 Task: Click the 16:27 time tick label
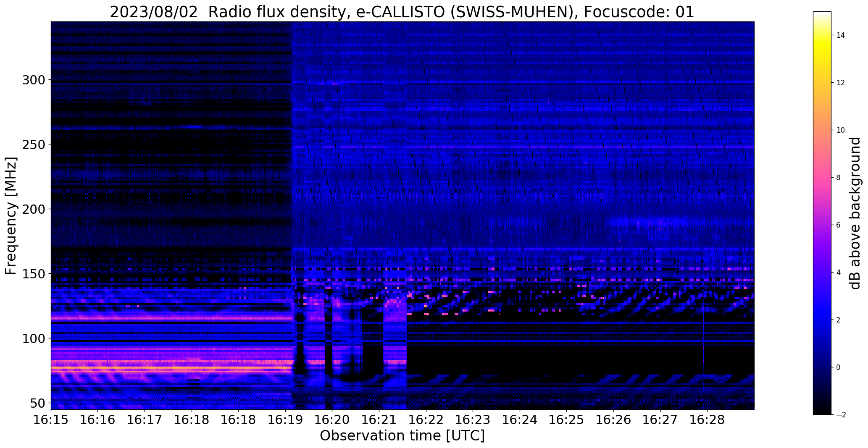coord(660,420)
